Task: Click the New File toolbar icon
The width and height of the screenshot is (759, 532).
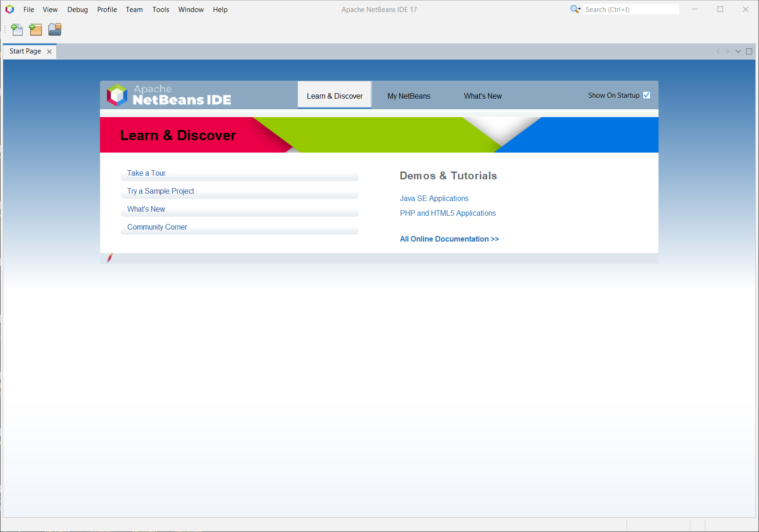Action: 17,30
